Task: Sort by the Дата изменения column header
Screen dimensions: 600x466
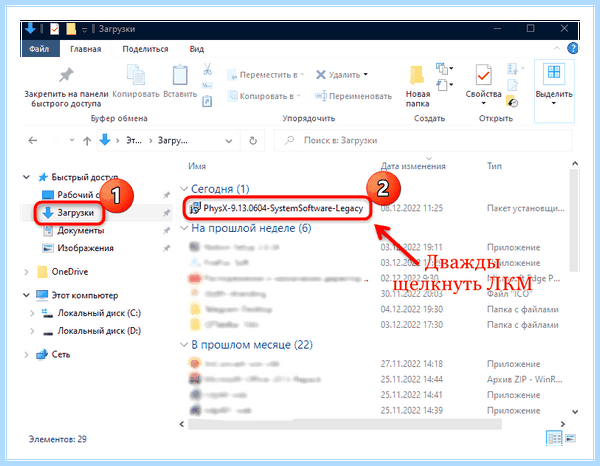Action: point(413,166)
